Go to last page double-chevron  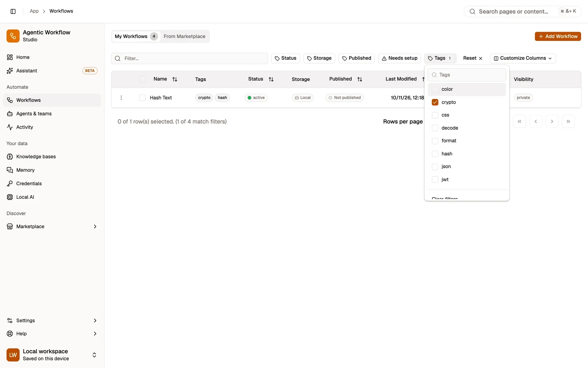(568, 122)
